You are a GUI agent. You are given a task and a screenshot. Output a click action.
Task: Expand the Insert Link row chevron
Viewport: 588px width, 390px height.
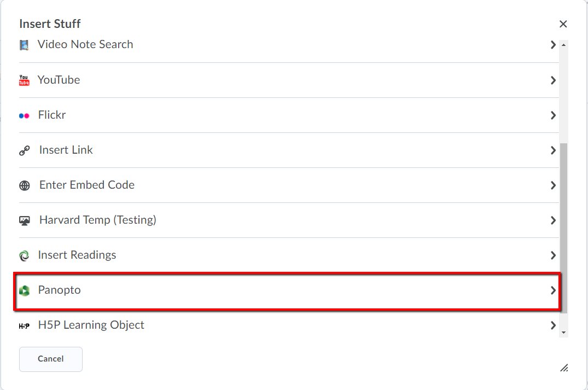553,150
